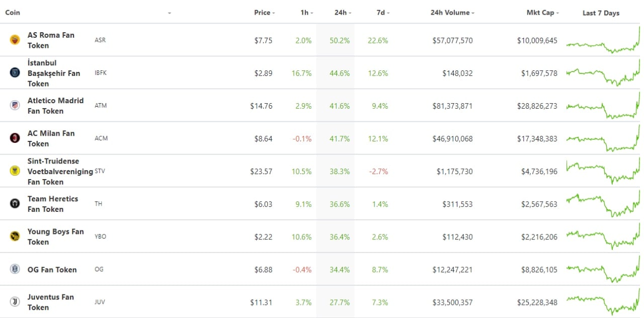The height and width of the screenshot is (318, 644).
Task: Click the sort arrow beside the Coin column
Action: pos(170,13)
